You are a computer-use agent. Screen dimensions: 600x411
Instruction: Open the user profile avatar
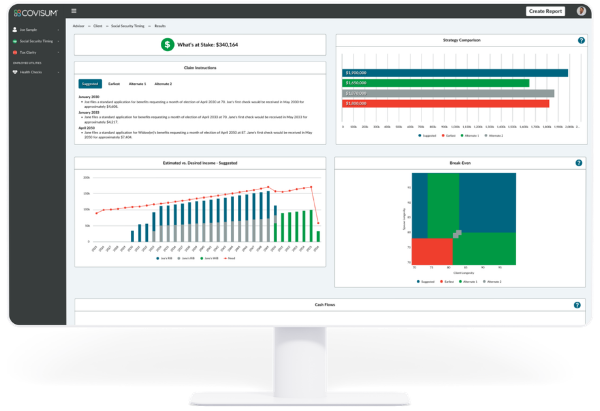pos(582,11)
